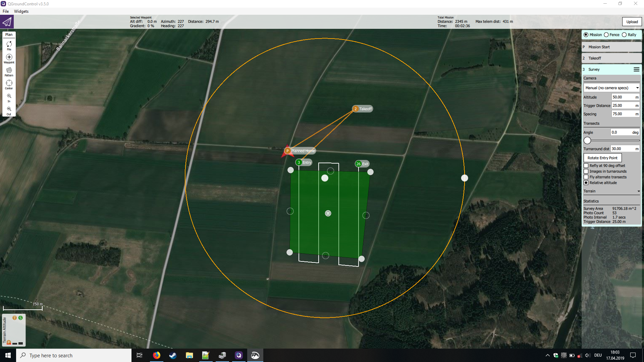Click Rotate Entry Point button

(602, 158)
